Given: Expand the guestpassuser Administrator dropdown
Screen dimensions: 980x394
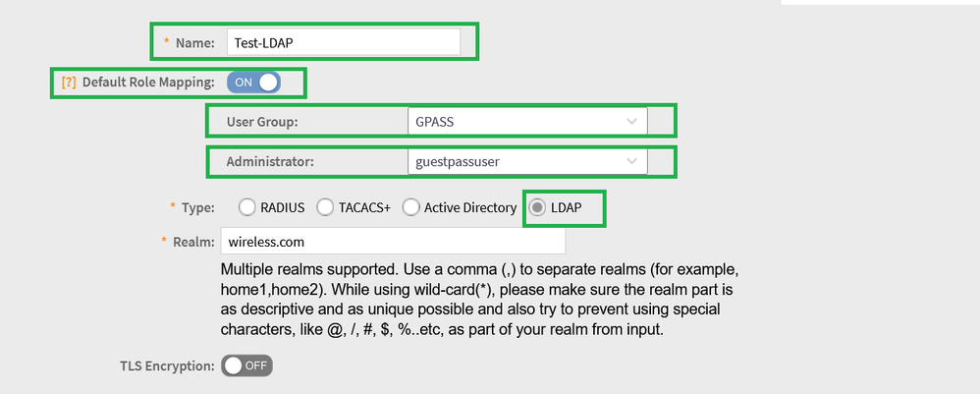Looking at the screenshot, I should (525, 160).
